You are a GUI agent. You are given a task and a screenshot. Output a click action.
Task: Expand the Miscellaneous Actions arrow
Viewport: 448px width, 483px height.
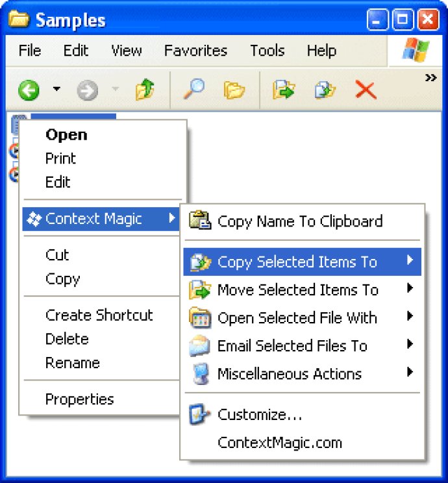click(410, 372)
